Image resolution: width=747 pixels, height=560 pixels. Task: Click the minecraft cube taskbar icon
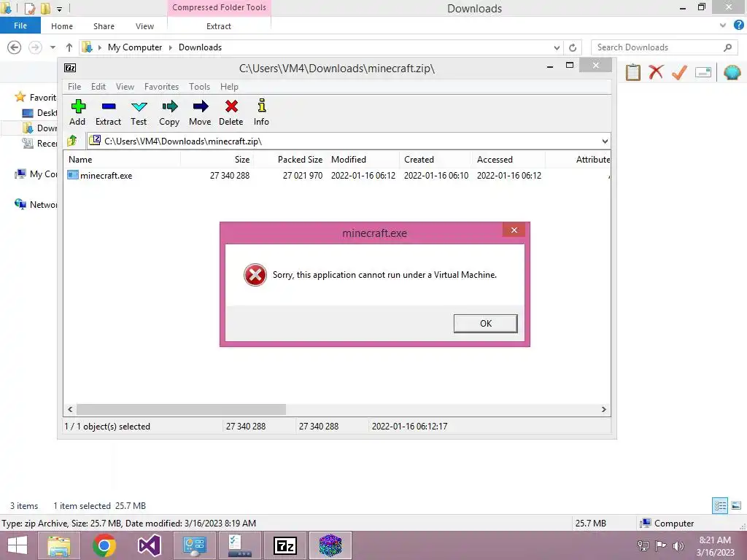pos(330,545)
